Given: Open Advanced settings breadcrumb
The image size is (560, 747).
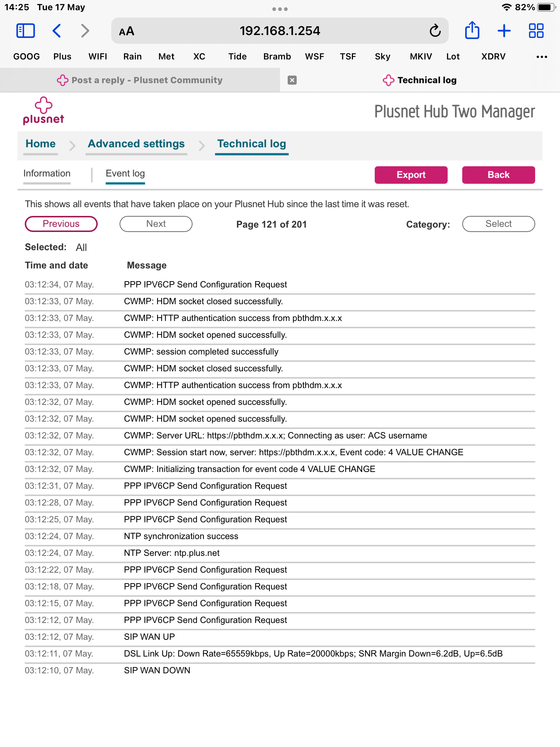Looking at the screenshot, I should tap(136, 144).
